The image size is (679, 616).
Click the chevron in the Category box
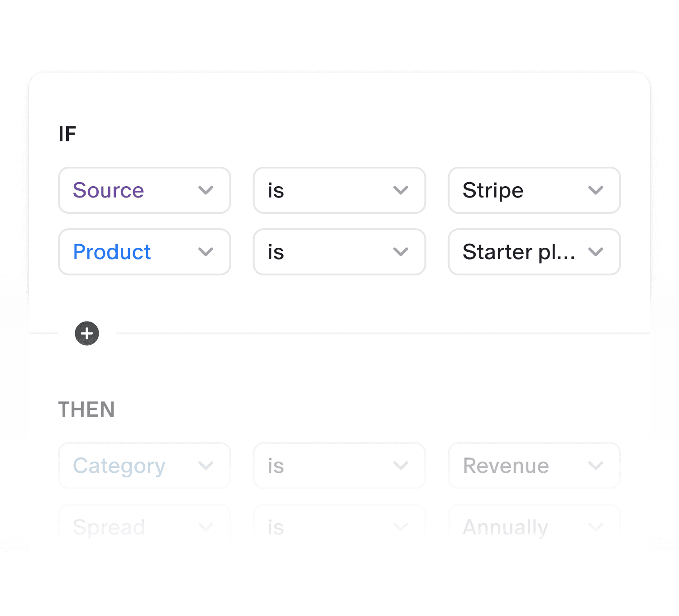point(206,466)
